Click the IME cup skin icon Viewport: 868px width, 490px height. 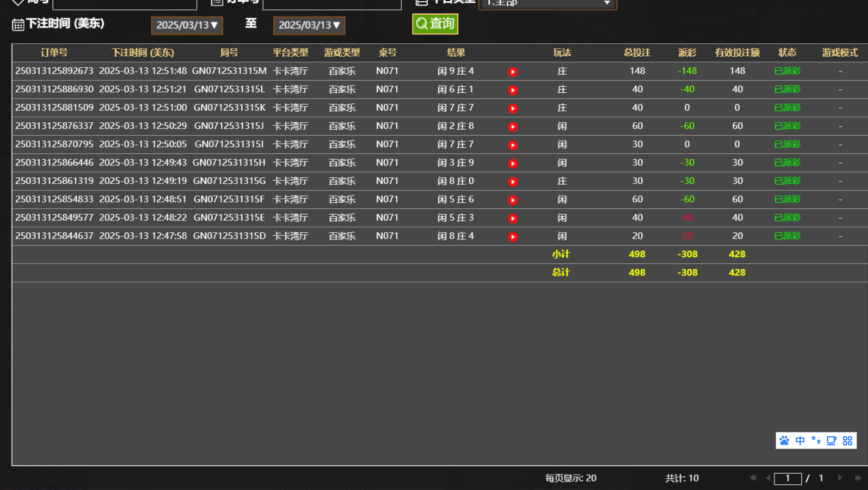coord(831,441)
